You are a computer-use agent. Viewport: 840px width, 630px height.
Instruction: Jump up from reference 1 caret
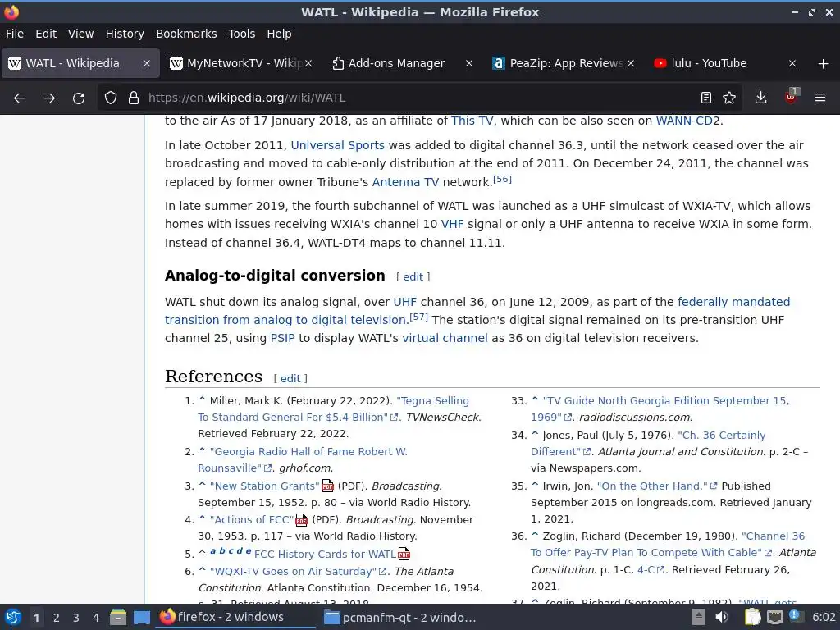(x=202, y=399)
